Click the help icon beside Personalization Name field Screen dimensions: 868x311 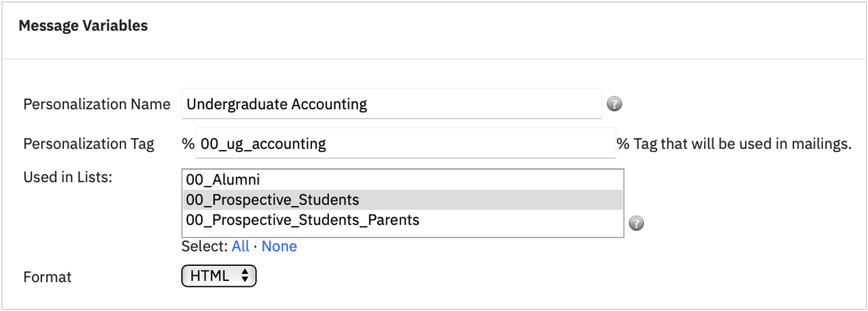tap(614, 104)
